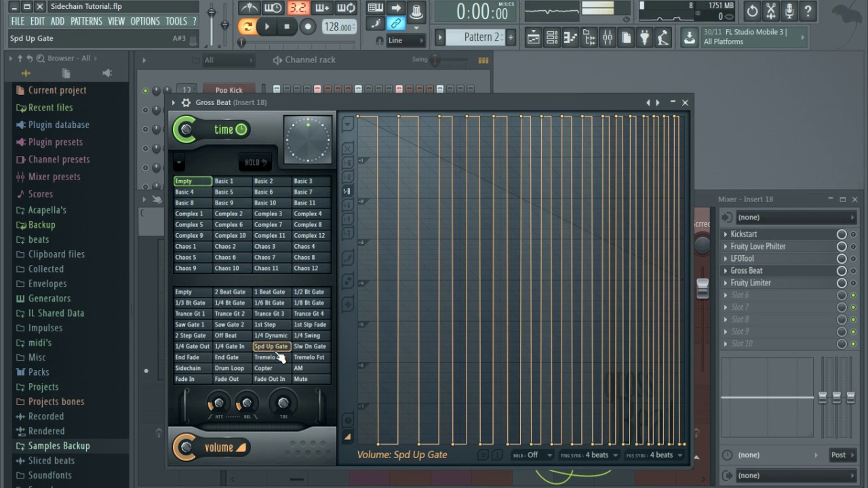This screenshot has height=488, width=868.
Task: Toggle the metronome icon
Action: click(251, 8)
